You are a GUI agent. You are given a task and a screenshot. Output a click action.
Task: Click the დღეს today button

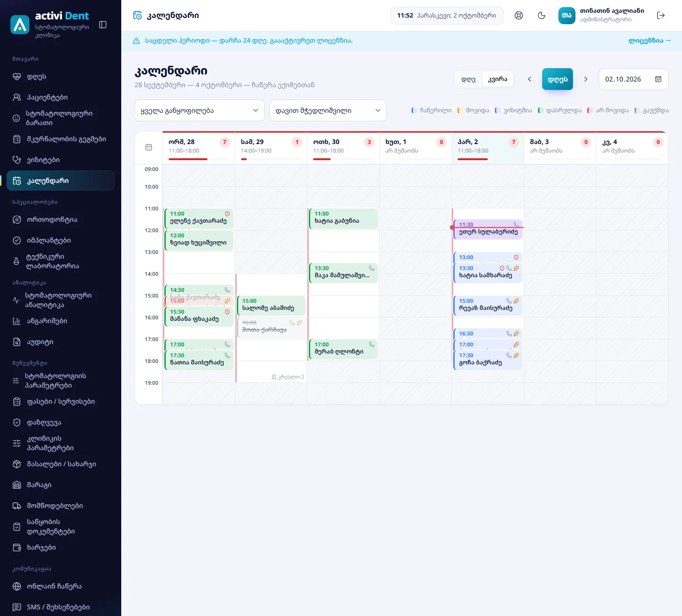[557, 79]
